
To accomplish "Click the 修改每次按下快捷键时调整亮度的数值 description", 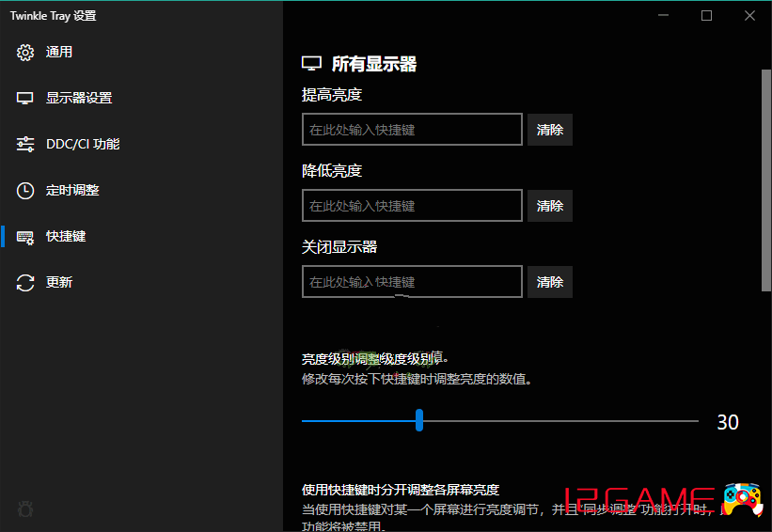I will click(417, 379).
